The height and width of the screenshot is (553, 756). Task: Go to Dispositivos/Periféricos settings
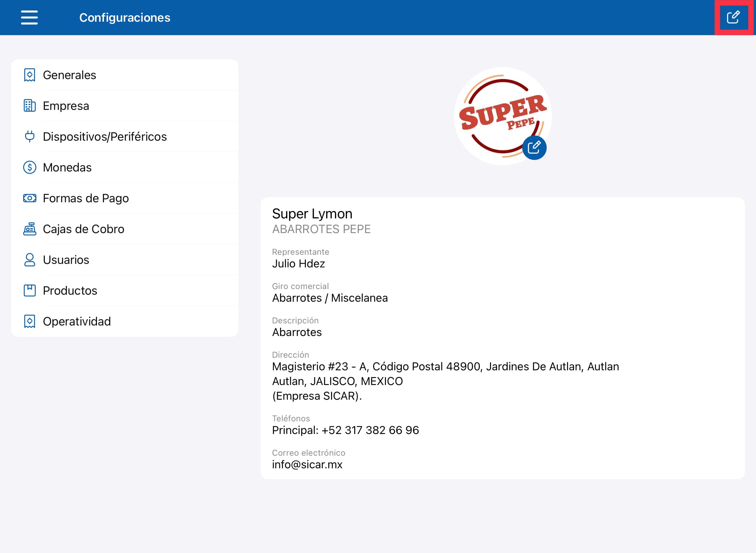pyautogui.click(x=125, y=136)
